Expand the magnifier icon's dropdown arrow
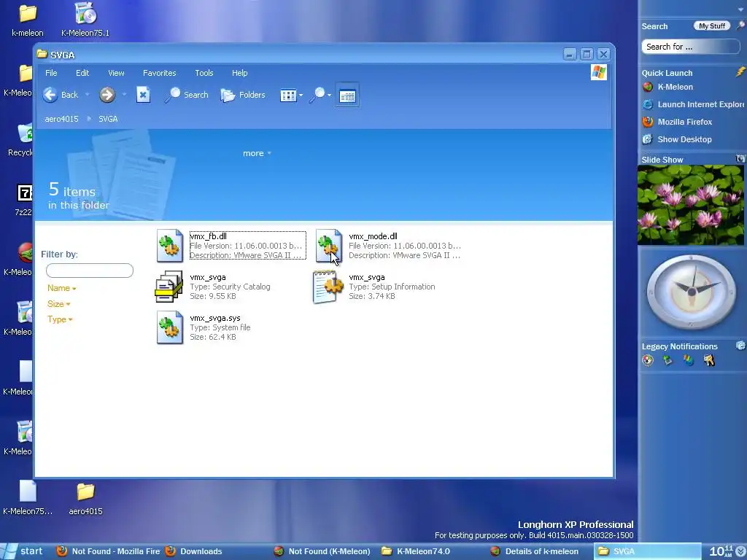 [x=329, y=96]
